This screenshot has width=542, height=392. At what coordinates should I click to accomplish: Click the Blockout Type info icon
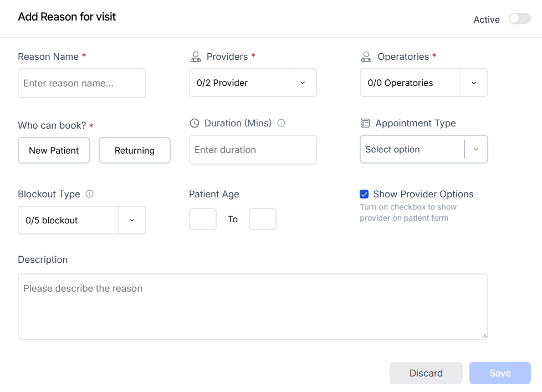(89, 194)
